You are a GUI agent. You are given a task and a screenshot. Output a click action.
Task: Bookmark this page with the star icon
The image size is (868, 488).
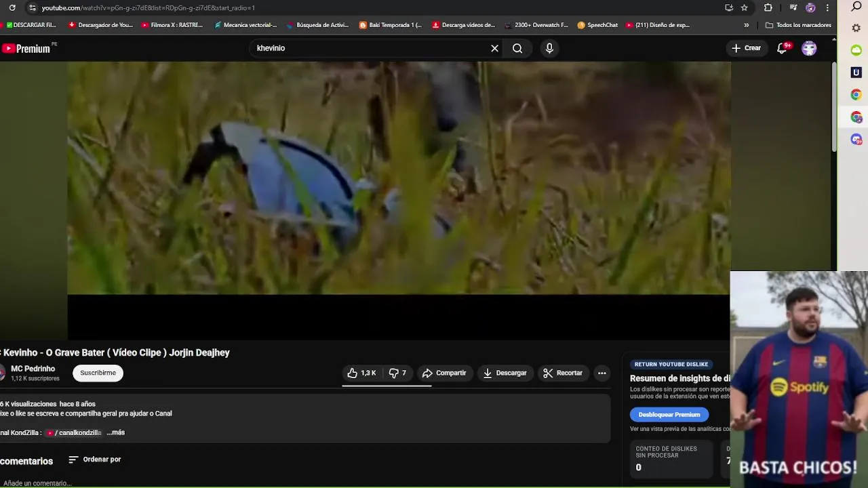tap(745, 7)
